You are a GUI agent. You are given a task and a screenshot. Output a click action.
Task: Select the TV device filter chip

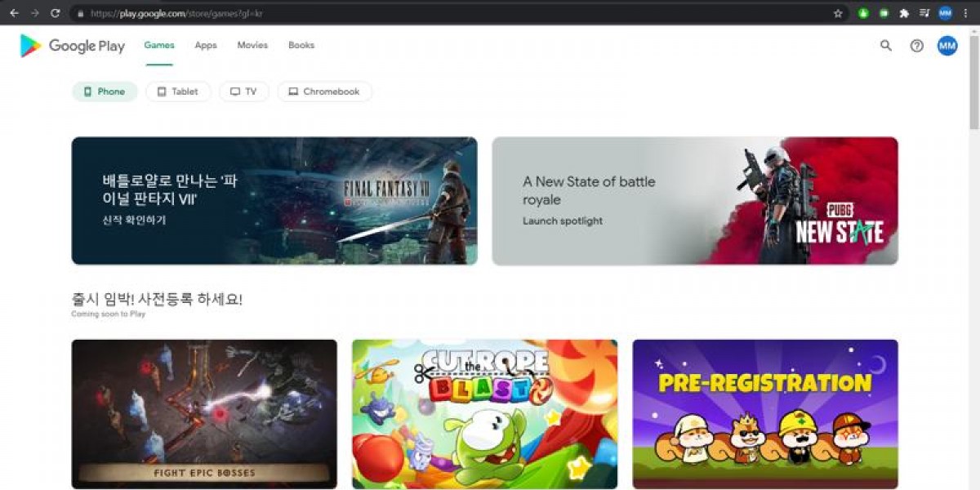(243, 91)
